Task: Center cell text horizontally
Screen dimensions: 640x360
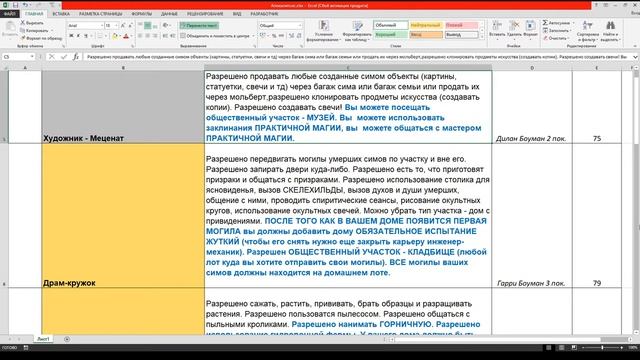Action: (x=148, y=36)
